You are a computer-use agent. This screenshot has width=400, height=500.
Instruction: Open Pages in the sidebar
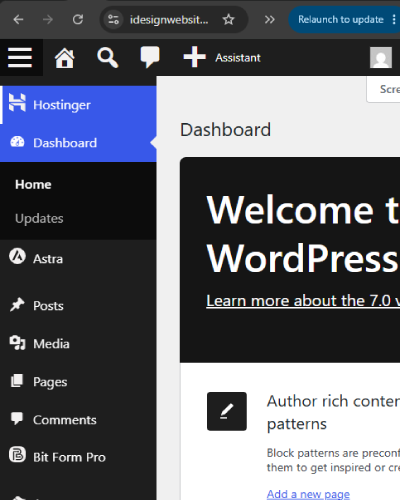[78, 382]
